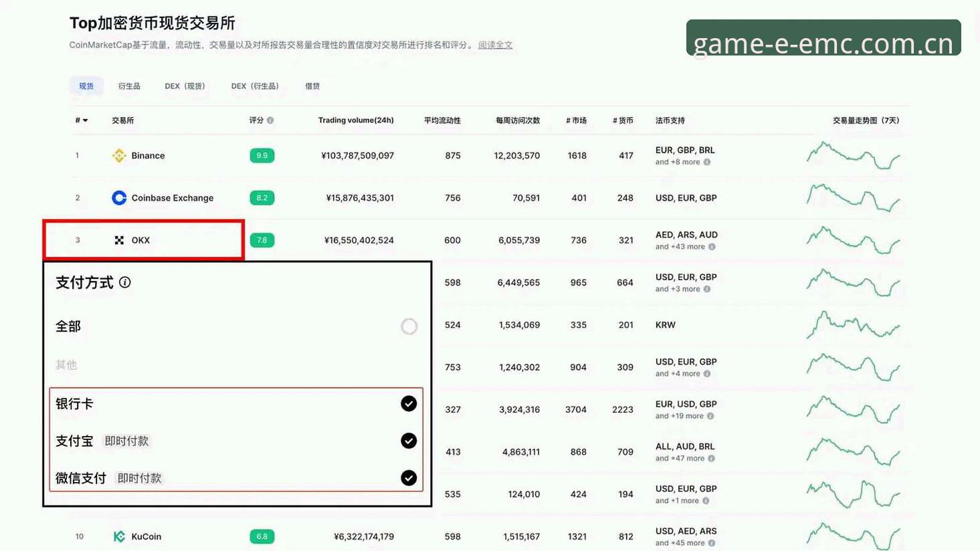Click the 8.2 score badge for Coinbase
The image size is (980, 551).
262,198
